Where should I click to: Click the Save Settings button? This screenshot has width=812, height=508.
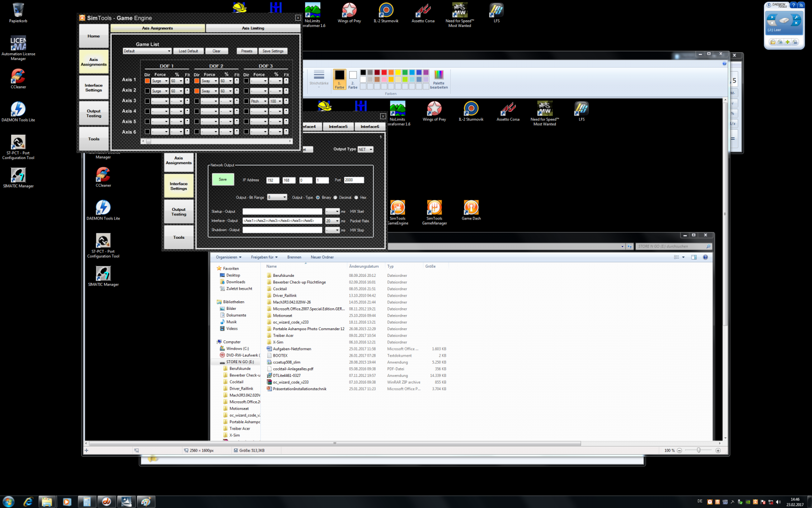[273, 51]
